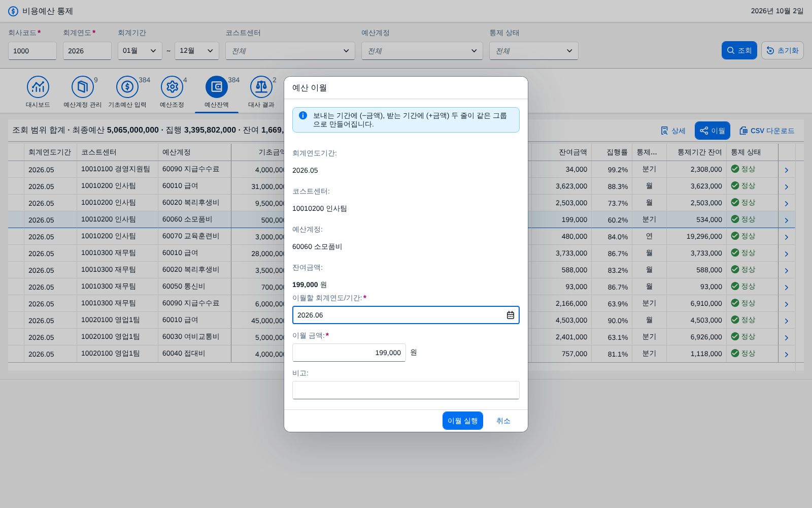812x508 pixels.
Task: Select the 예산잔액 wallet icon tab
Action: pos(217,87)
